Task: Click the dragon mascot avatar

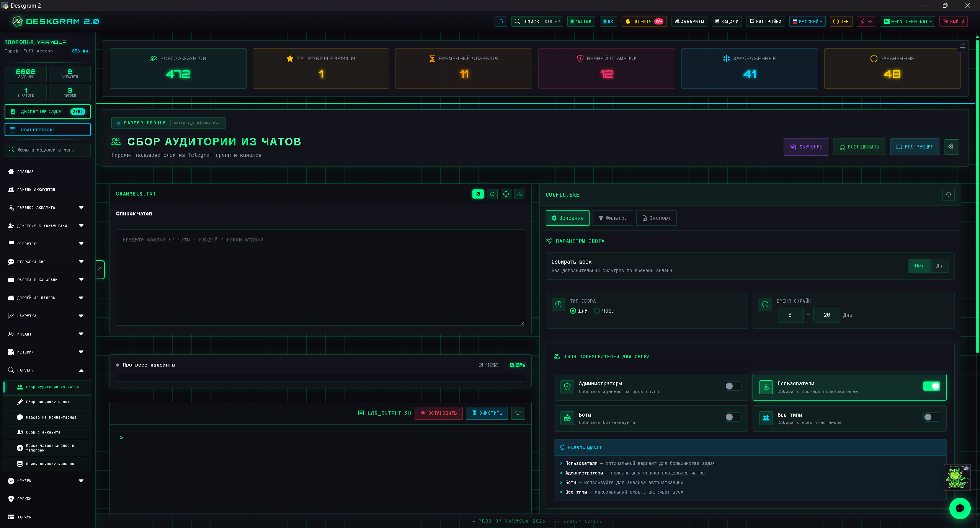Action: (957, 477)
